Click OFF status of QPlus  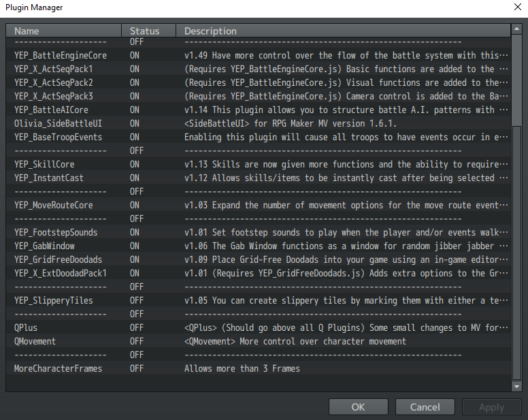click(137, 327)
